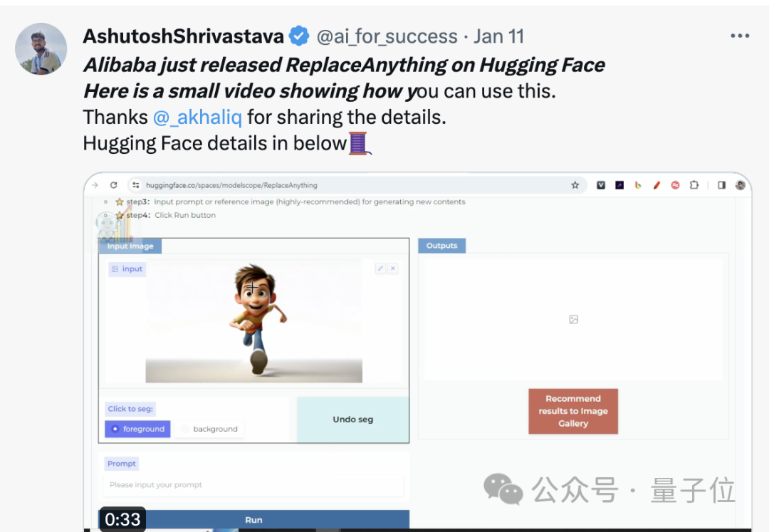Open the @_akhaliq mention link
Viewport: 769px width, 532px height.
(197, 117)
